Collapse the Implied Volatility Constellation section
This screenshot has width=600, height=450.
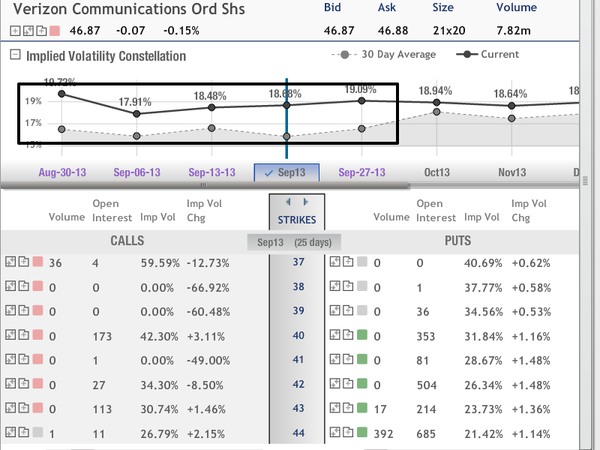click(x=15, y=55)
